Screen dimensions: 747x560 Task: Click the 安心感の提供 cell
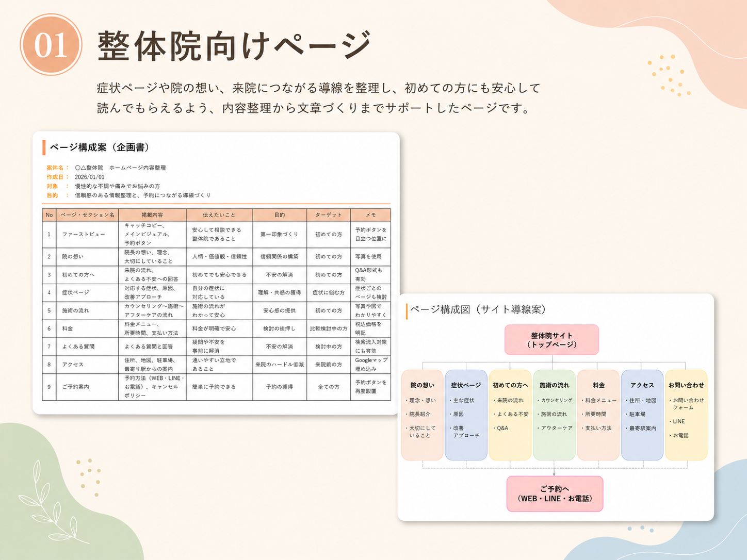point(279,310)
